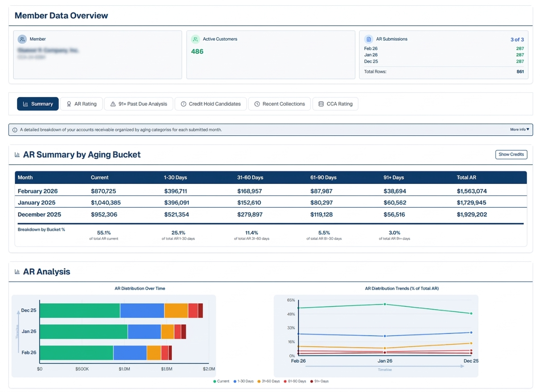Toggle the 31-60 Days legend series
The height and width of the screenshot is (392, 540).
(x=269, y=381)
